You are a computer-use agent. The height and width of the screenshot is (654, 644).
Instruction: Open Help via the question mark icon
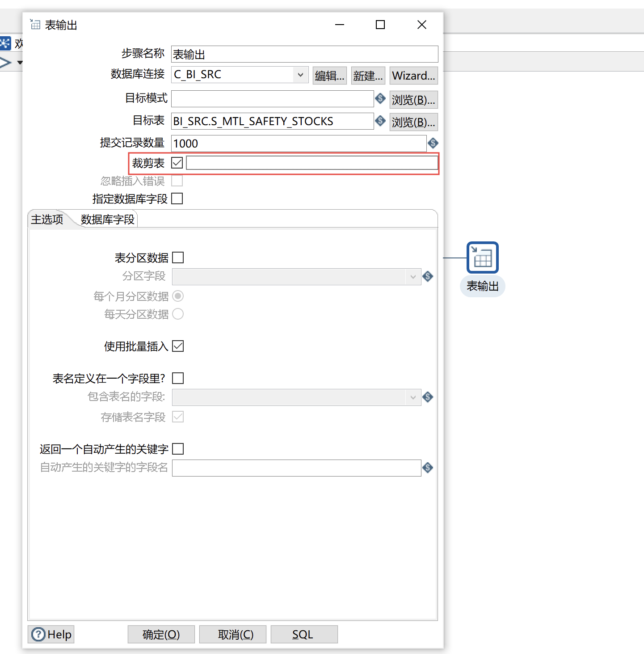(x=39, y=634)
